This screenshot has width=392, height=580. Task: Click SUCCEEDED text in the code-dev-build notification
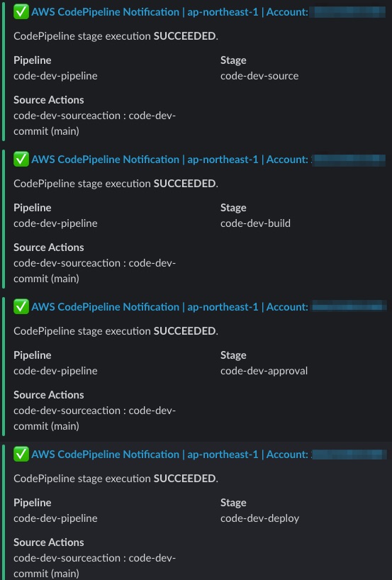185,184
